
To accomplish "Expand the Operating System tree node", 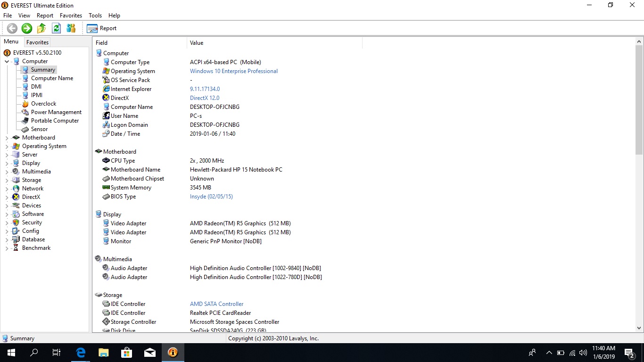I will pos(7,146).
